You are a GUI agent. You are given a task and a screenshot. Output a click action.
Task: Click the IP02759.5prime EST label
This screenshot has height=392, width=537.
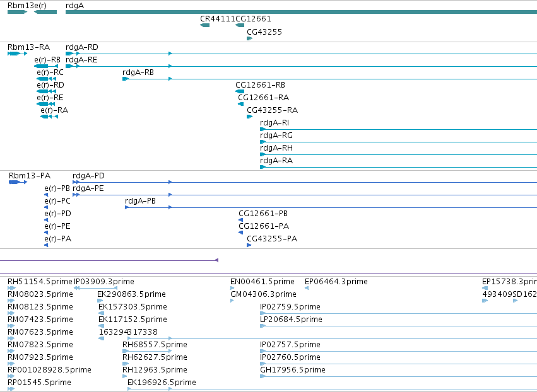[x=290, y=307]
